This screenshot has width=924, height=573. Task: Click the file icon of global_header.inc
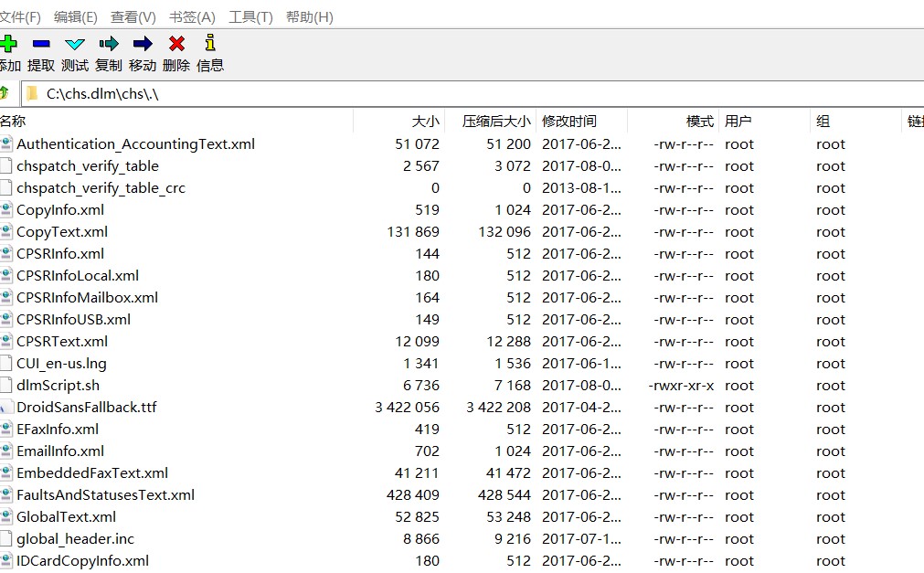tap(5, 539)
